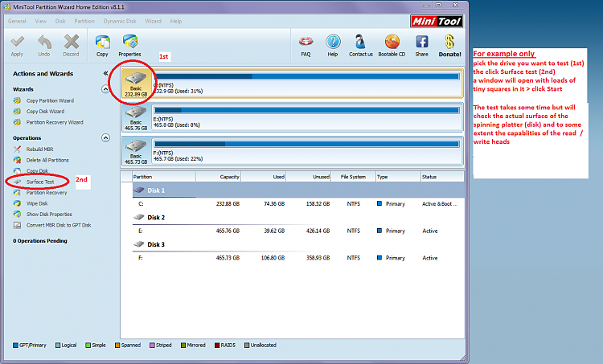Click Show Disk Properties operation
Viewport: 603px width, 364px height.
(x=49, y=214)
